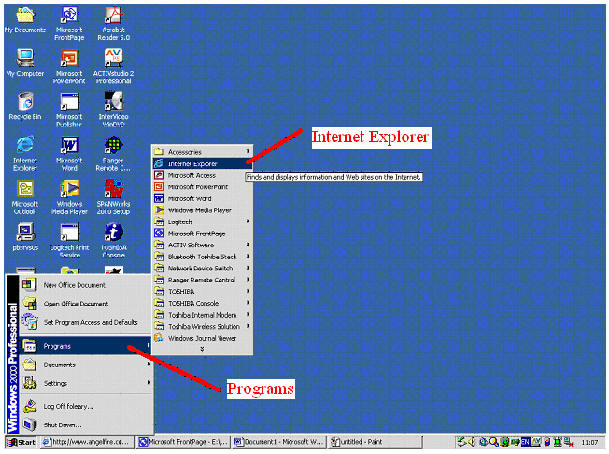Open InterVideo WinDVD desktop icon
609x454 pixels.
[113, 109]
